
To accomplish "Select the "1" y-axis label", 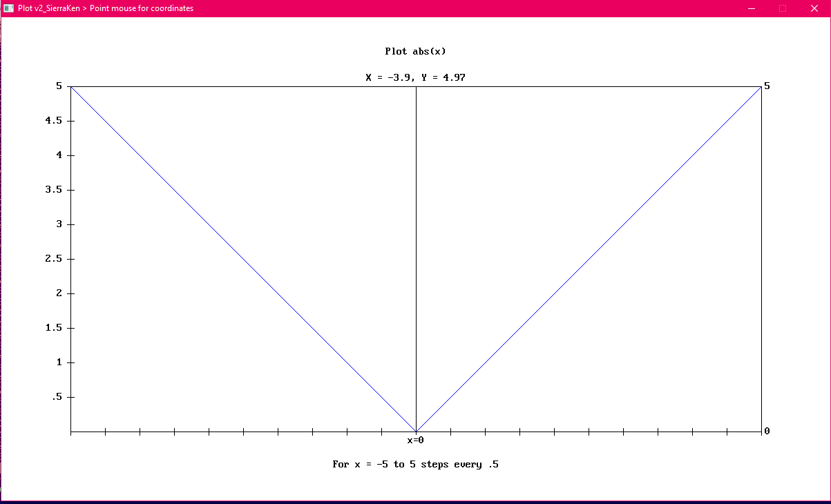I will (x=59, y=362).
